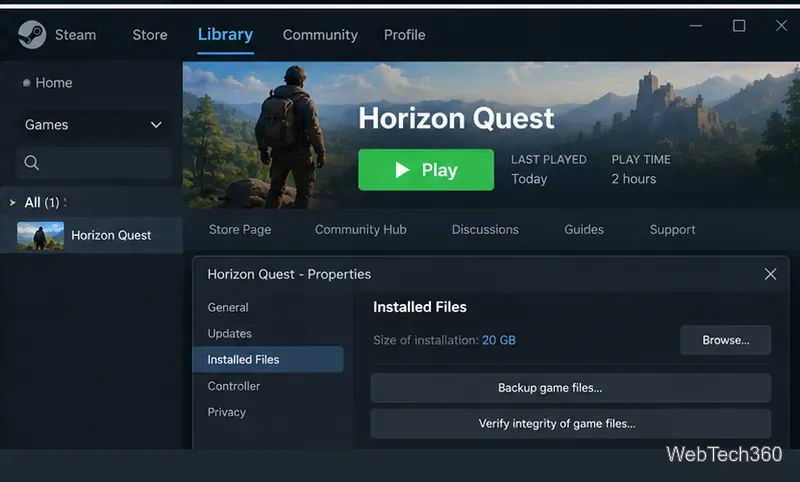Go to Home in sidebar

click(x=54, y=83)
